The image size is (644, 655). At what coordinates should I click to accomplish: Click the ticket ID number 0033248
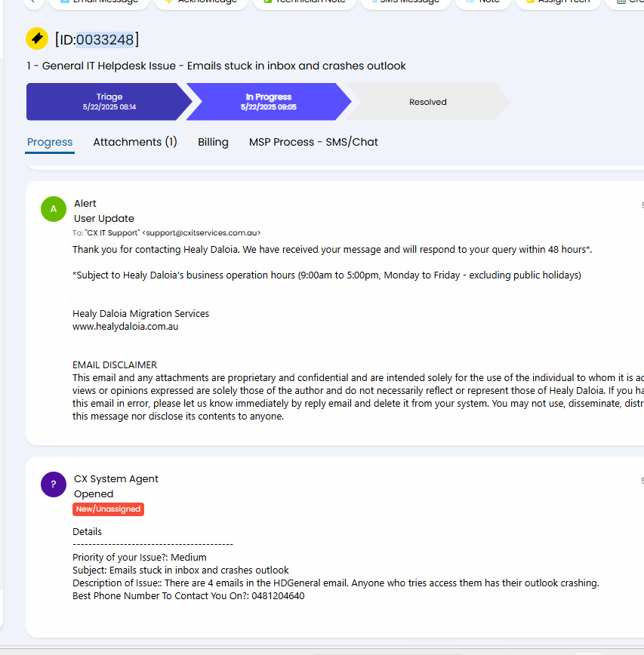click(104, 40)
